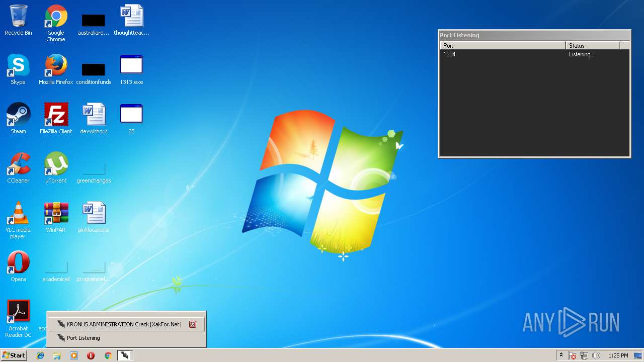The height and width of the screenshot is (362, 644).
Task: Open Action Center flag tray icon
Action: 572,355
